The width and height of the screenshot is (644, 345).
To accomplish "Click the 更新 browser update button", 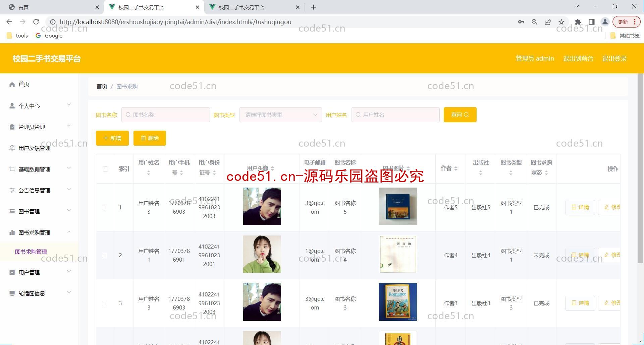I will (x=626, y=22).
